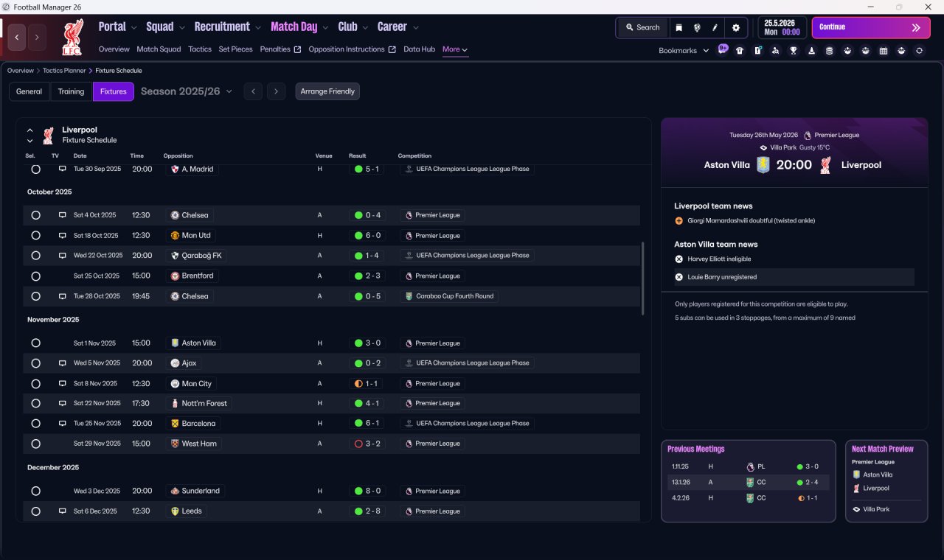Select the Brentford fixture radio button

point(35,276)
